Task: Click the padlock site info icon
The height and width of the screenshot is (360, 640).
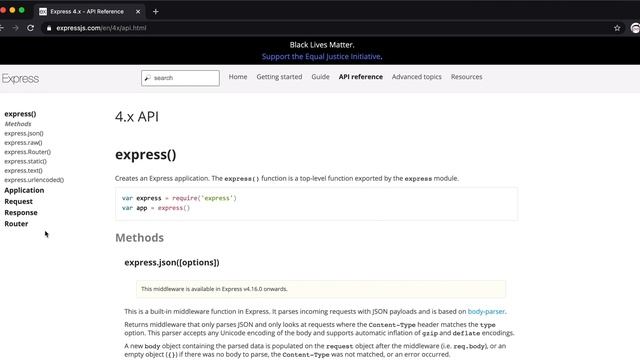Action: [x=49, y=28]
